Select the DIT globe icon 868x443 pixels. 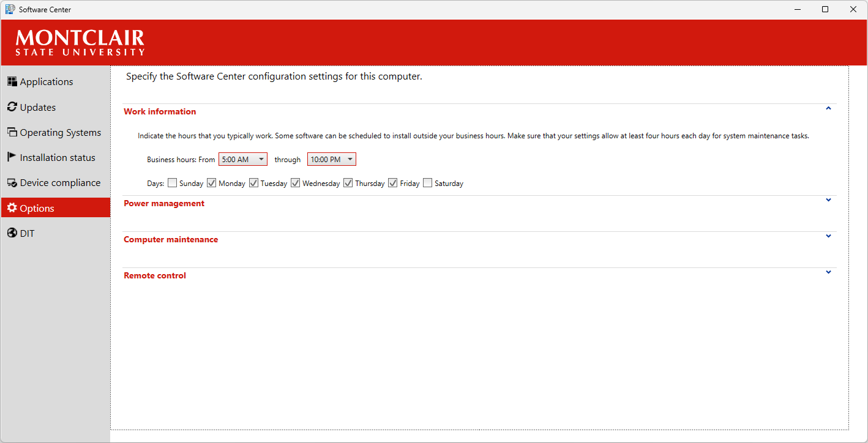[x=12, y=233]
